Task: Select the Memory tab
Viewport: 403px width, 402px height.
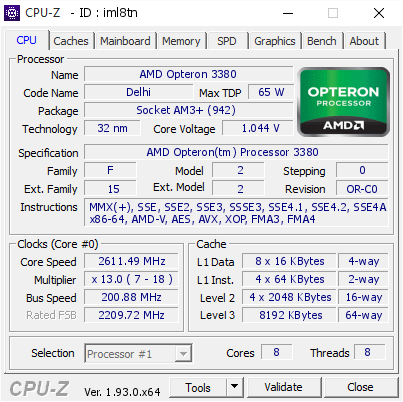Action: (x=181, y=41)
